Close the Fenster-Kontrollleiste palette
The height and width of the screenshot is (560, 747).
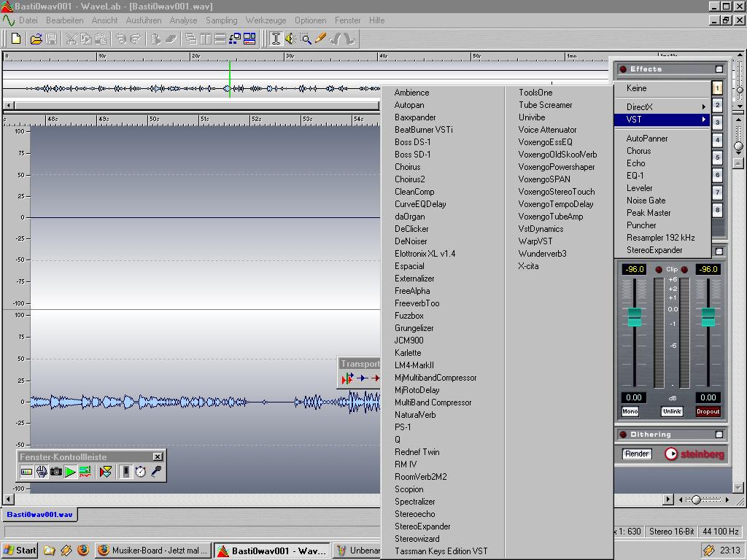tap(158, 456)
